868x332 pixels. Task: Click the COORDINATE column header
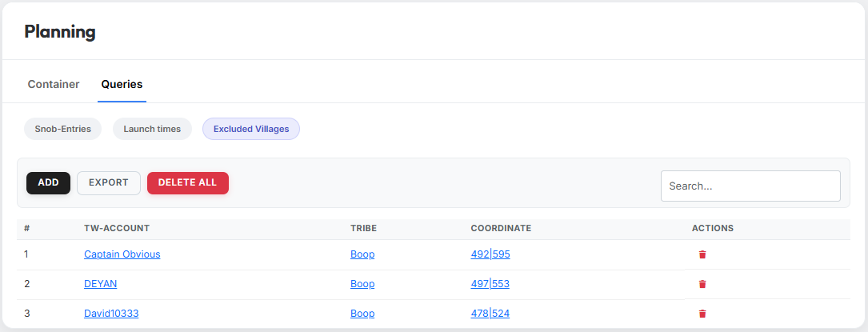click(x=501, y=229)
